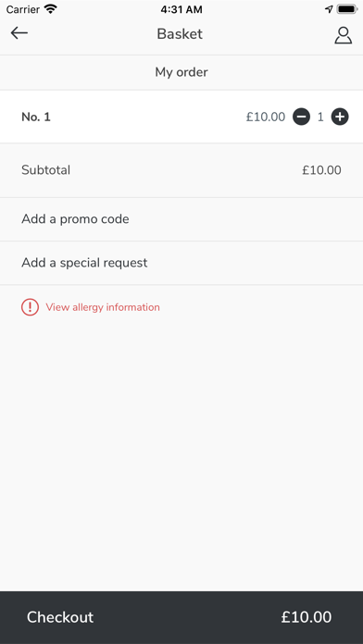Click the location services arrow icon
363x644 pixels.
pyautogui.click(x=329, y=9)
